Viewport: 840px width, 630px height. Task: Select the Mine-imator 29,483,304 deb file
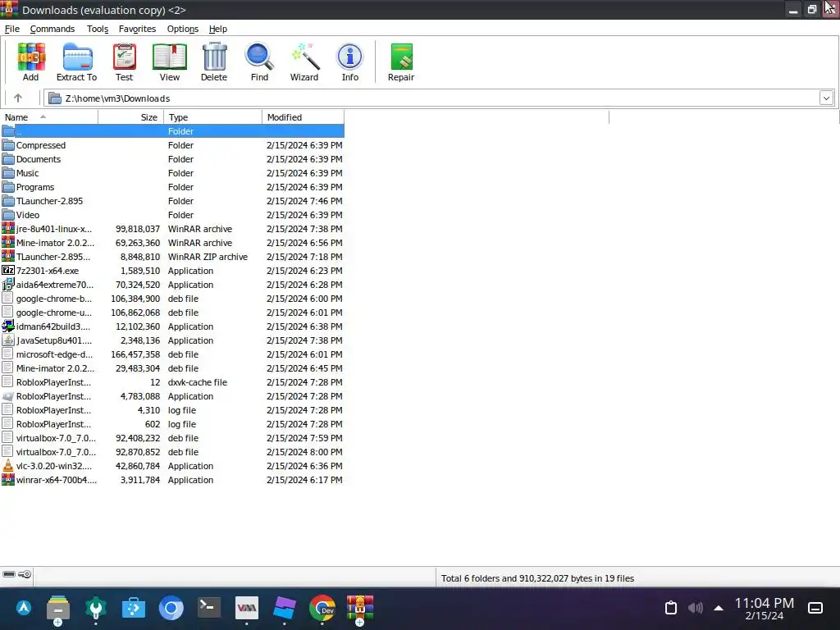click(x=172, y=368)
